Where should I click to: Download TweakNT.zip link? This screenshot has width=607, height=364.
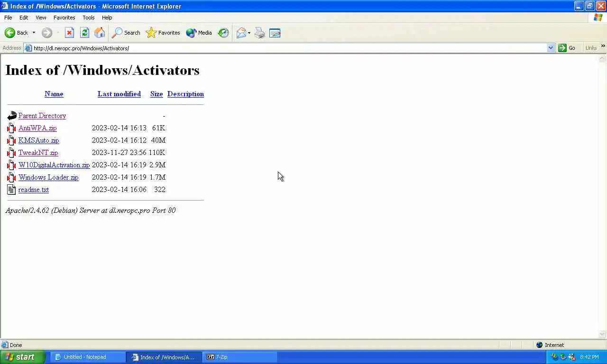[38, 153]
